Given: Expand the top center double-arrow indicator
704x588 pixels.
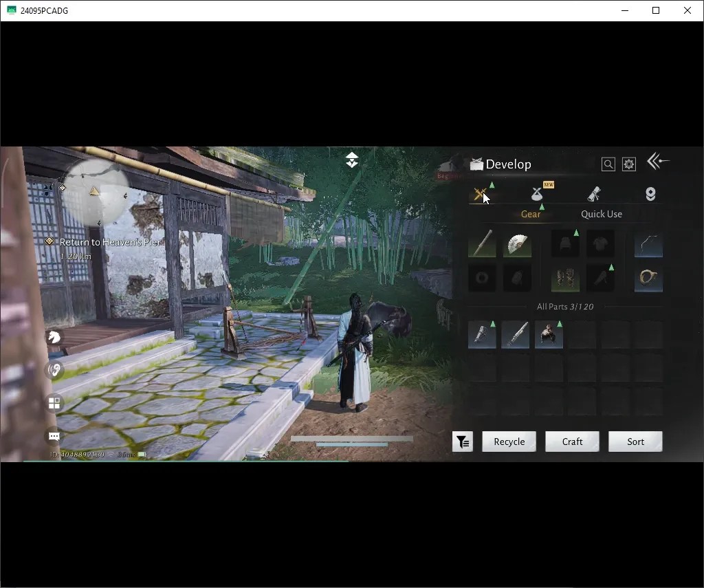Looking at the screenshot, I should [352, 160].
